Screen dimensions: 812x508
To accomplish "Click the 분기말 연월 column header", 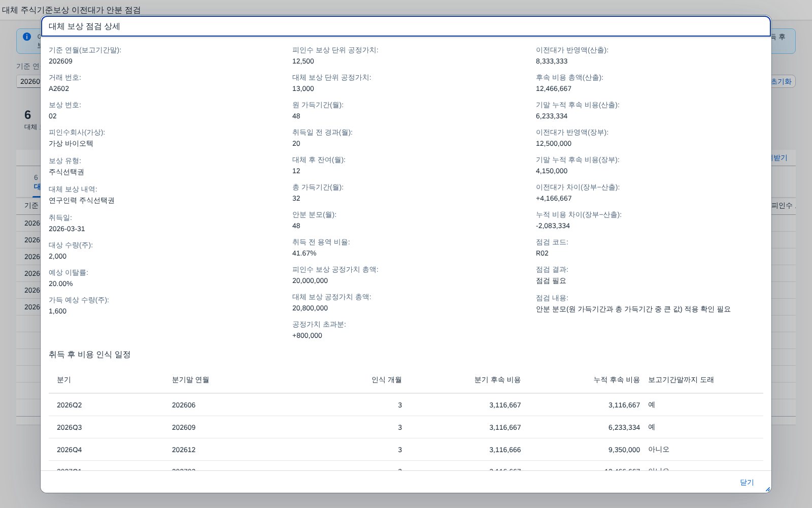I will 190,379.
